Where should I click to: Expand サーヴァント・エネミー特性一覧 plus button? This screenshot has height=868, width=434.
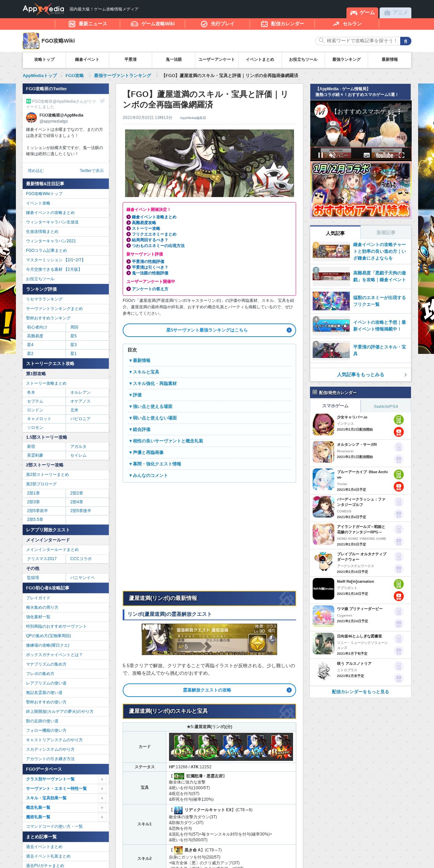[x=102, y=789]
